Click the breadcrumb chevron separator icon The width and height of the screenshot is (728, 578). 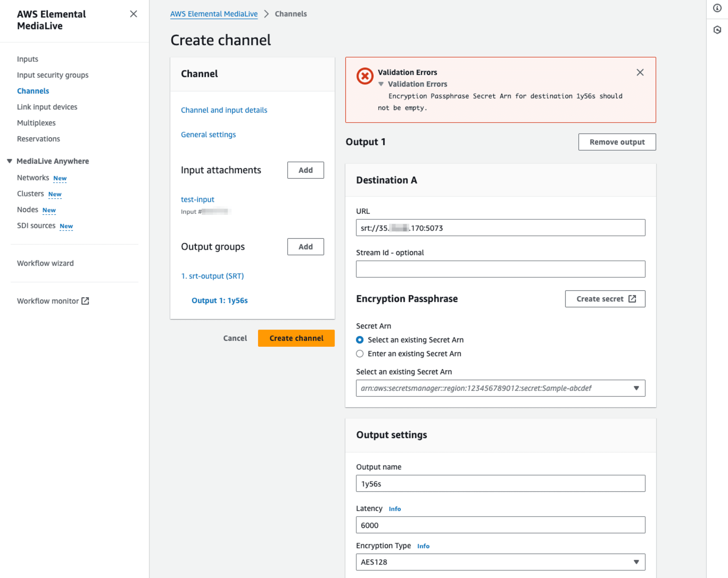pyautogui.click(x=266, y=14)
